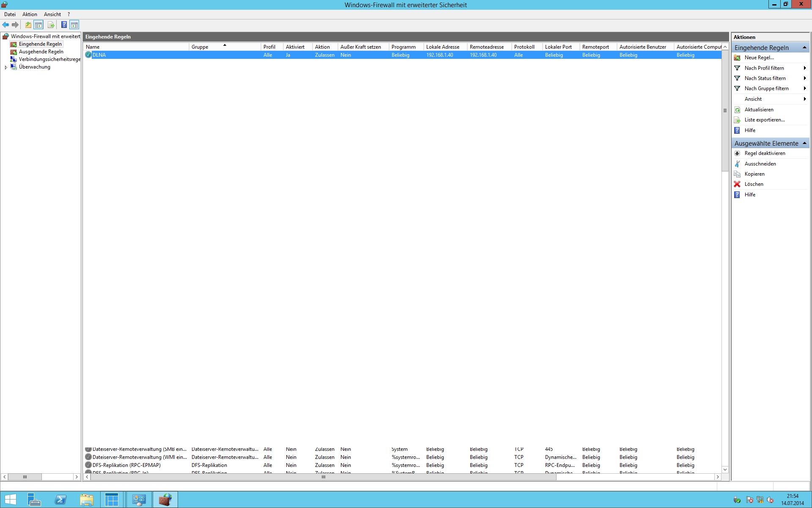
Task: Click the Ausschneiden scissors icon
Action: 738,163
